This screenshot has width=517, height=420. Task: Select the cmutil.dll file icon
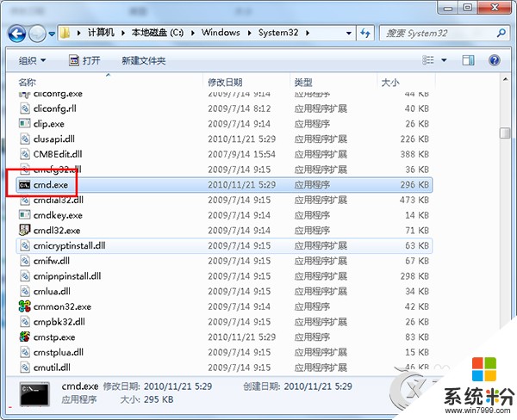click(x=25, y=367)
